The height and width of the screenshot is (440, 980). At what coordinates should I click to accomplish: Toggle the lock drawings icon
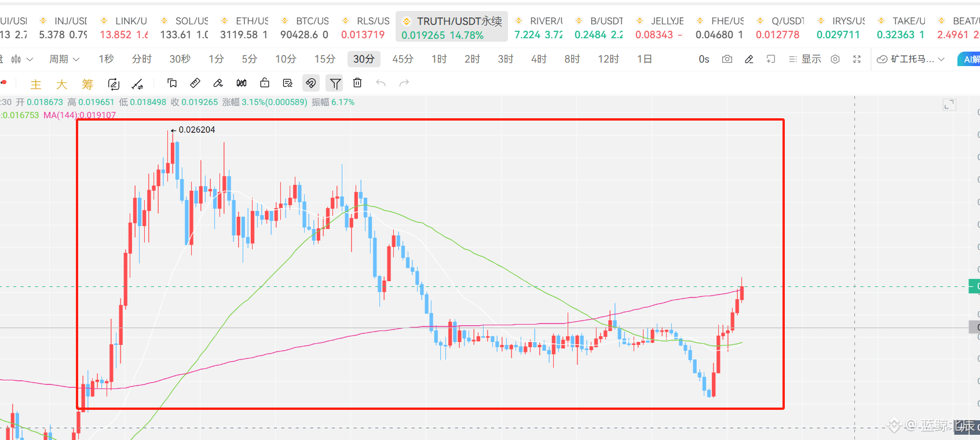[265, 83]
